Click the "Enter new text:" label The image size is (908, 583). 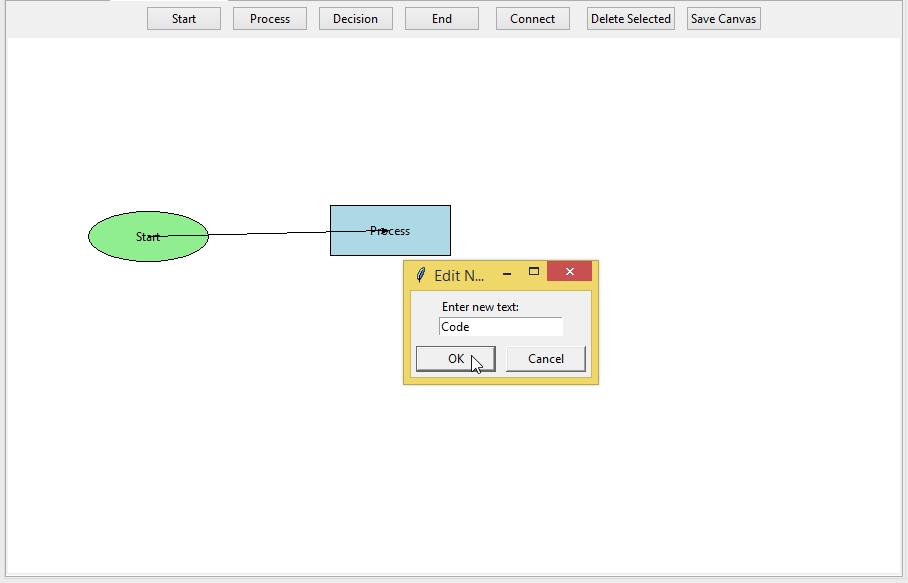(x=480, y=307)
